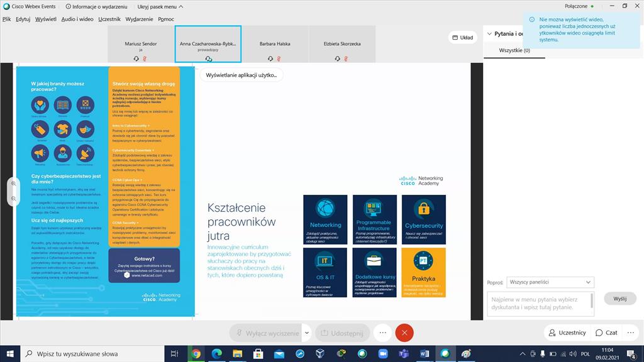This screenshot has height=362, width=644.
Task: Open the Wyświetl menu
Action: [x=45, y=19]
